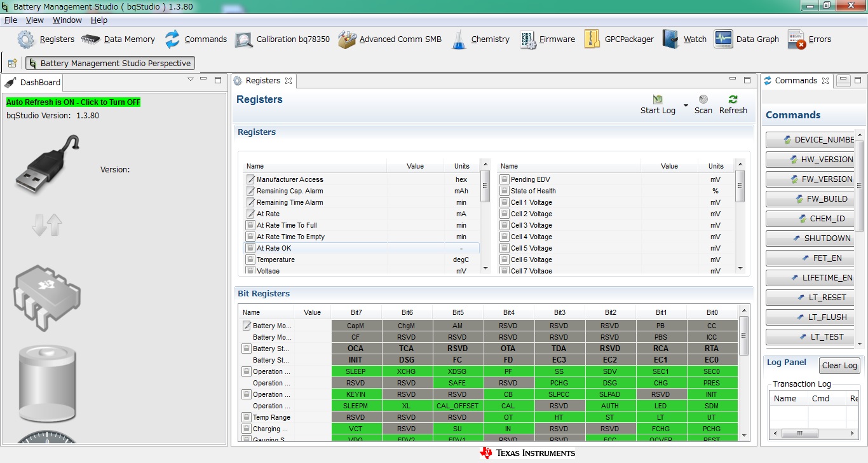Screen dimensions: 868x463
Task: Select the State of Health register row
Action: click(615, 191)
